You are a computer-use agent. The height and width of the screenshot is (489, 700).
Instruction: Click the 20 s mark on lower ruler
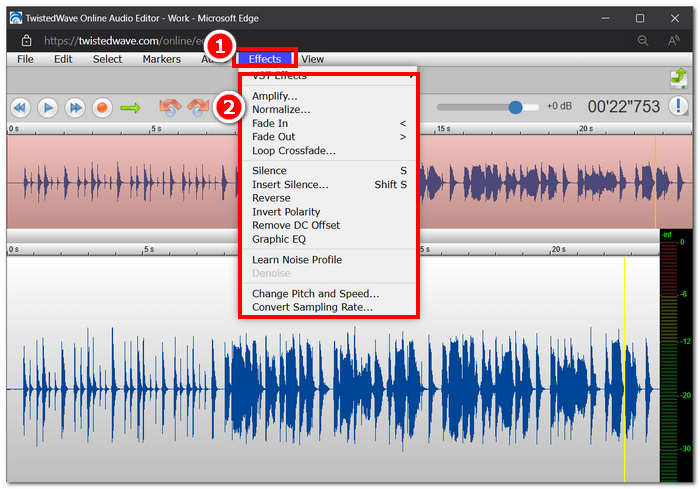(559, 249)
